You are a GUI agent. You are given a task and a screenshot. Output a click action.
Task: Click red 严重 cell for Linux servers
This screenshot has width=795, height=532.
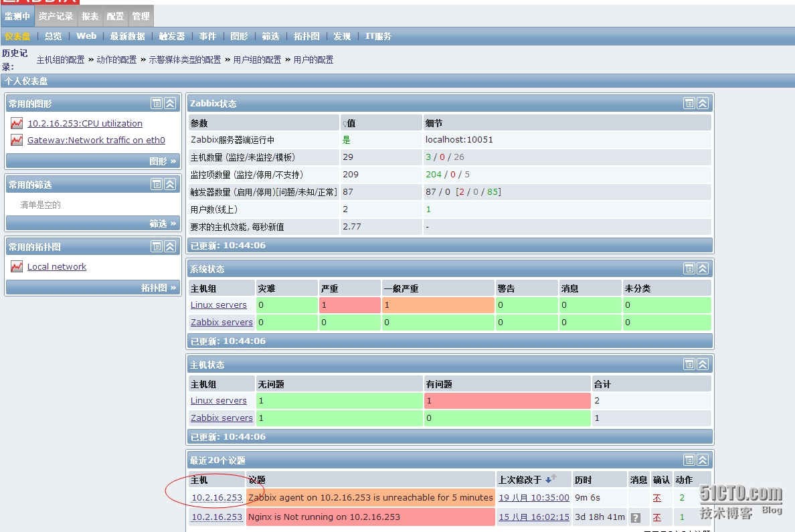pyautogui.click(x=350, y=304)
